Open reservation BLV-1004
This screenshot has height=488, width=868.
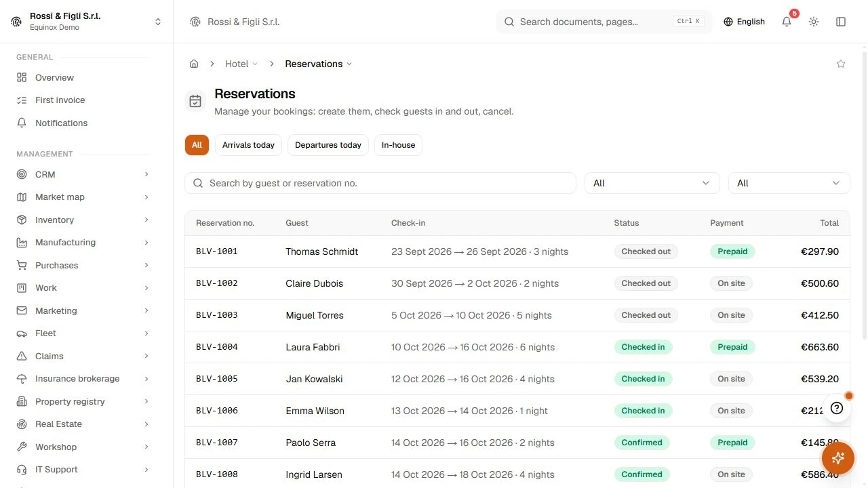(x=517, y=347)
